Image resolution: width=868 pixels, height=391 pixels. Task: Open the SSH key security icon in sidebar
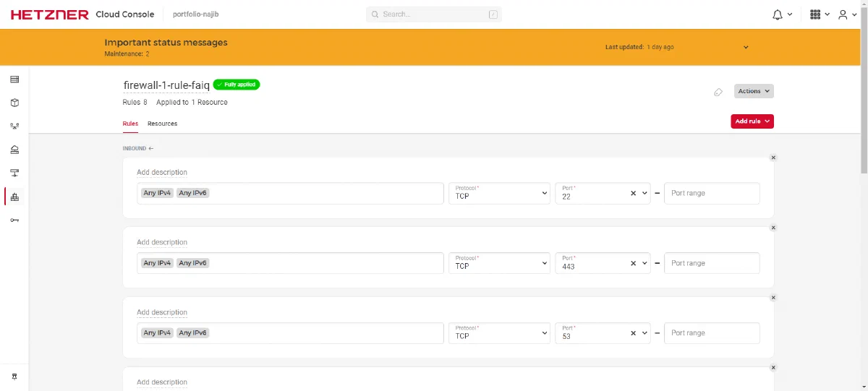pyautogui.click(x=14, y=220)
